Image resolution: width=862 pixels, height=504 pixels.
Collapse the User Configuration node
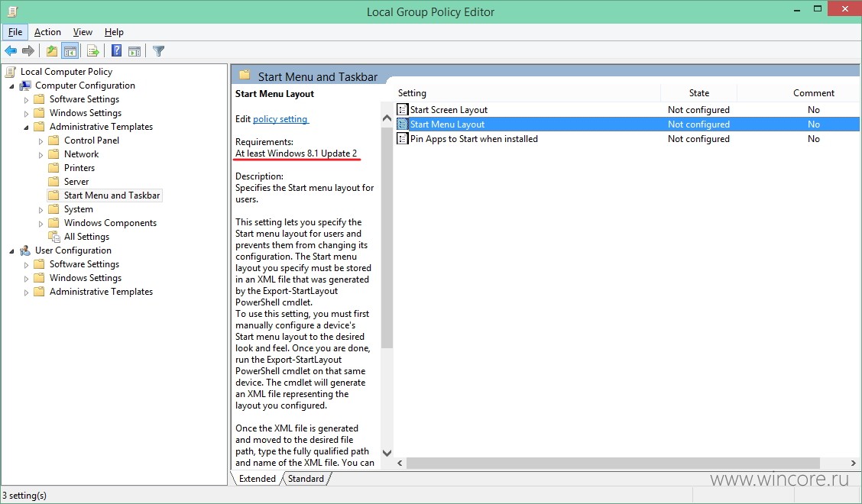point(11,251)
